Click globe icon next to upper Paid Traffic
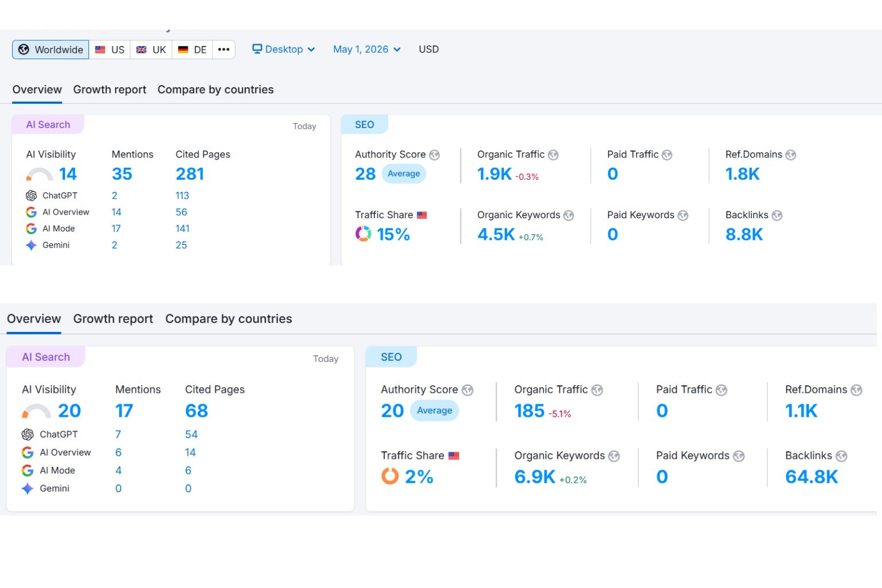This screenshot has height=588, width=882. click(667, 155)
